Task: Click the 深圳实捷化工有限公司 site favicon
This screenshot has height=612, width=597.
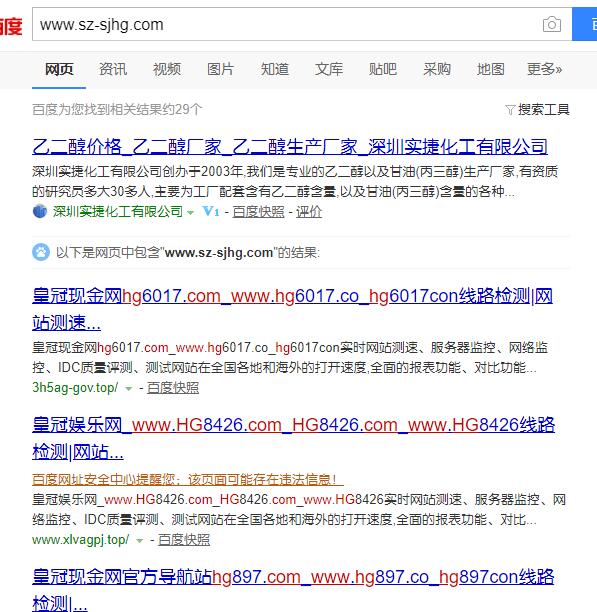Action: [40, 211]
